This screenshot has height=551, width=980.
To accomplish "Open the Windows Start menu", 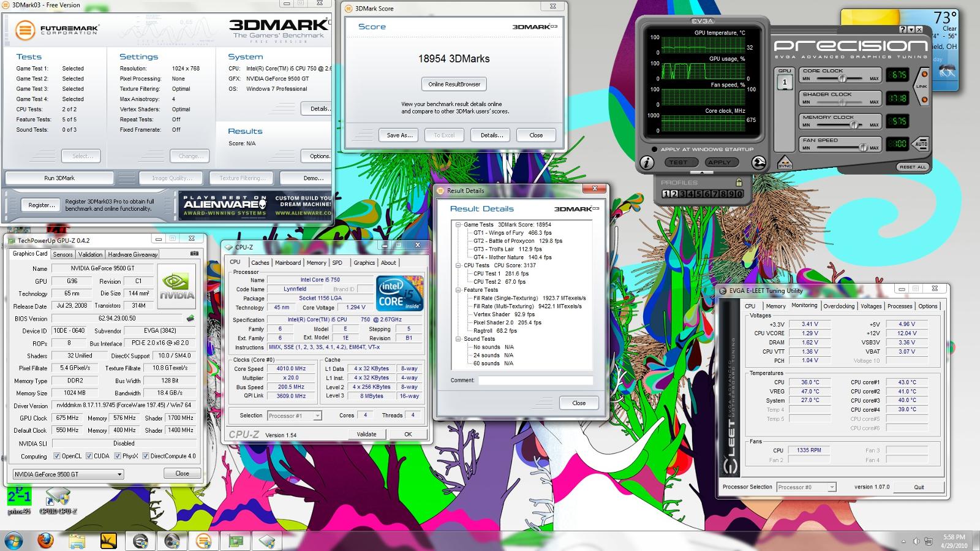I will 13,541.
